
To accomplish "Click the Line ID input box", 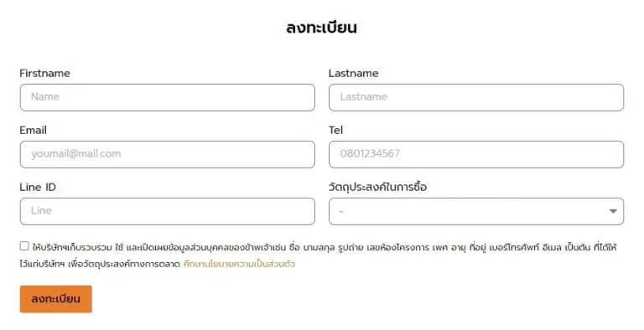I will point(167,211).
